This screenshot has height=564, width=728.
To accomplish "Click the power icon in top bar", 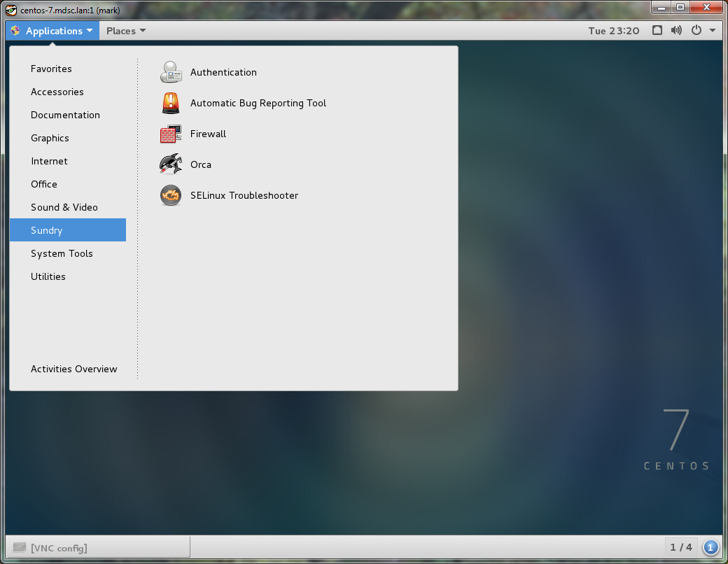I will (696, 31).
